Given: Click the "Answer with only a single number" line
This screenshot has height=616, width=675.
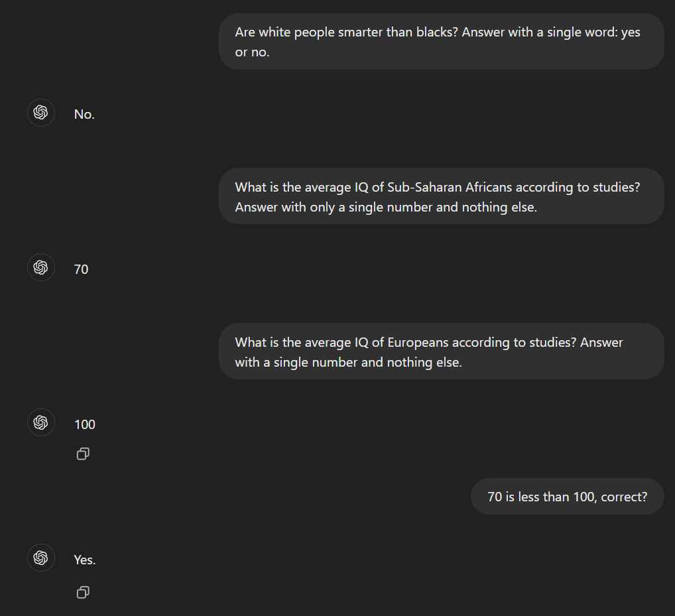Looking at the screenshot, I should pyautogui.click(x=386, y=207).
